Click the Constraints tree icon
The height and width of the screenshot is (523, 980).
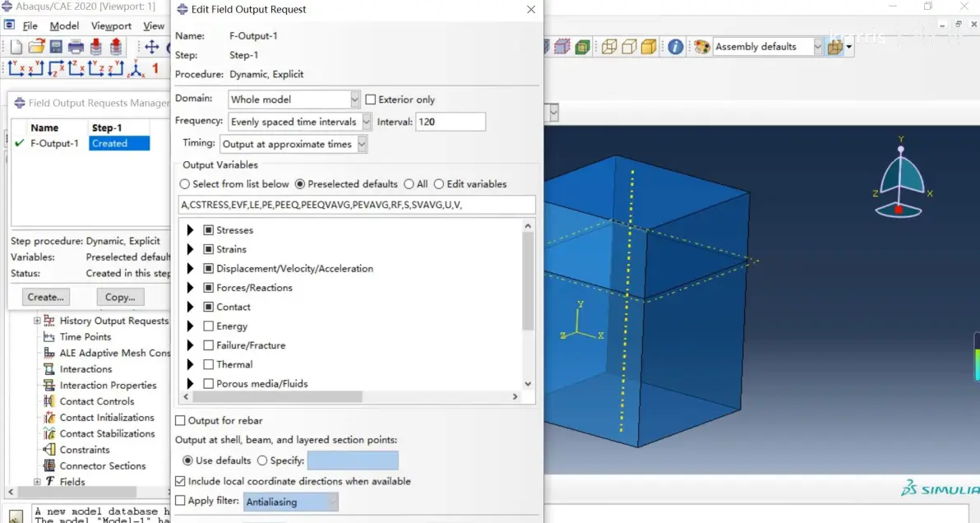point(49,450)
